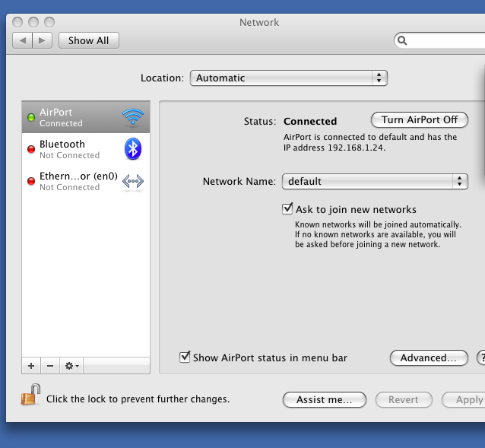Click Turn AirPort Off
This screenshot has width=485, height=448.
coord(420,120)
